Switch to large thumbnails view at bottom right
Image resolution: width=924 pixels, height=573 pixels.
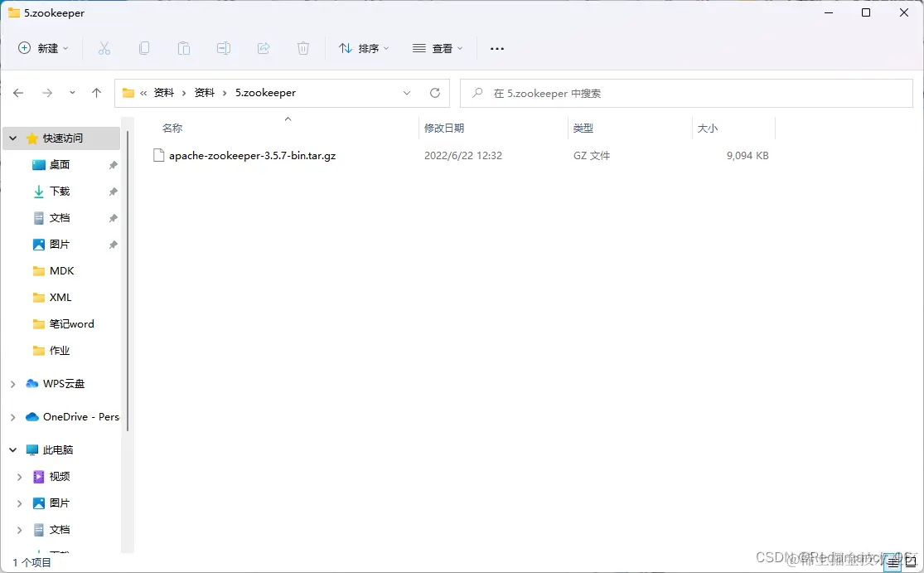point(909,561)
